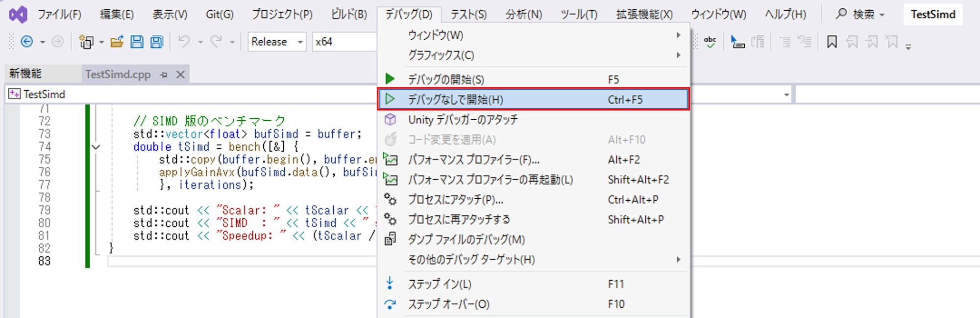
Task: Select Unity デバッガーのアタッチ
Action: [534, 120]
